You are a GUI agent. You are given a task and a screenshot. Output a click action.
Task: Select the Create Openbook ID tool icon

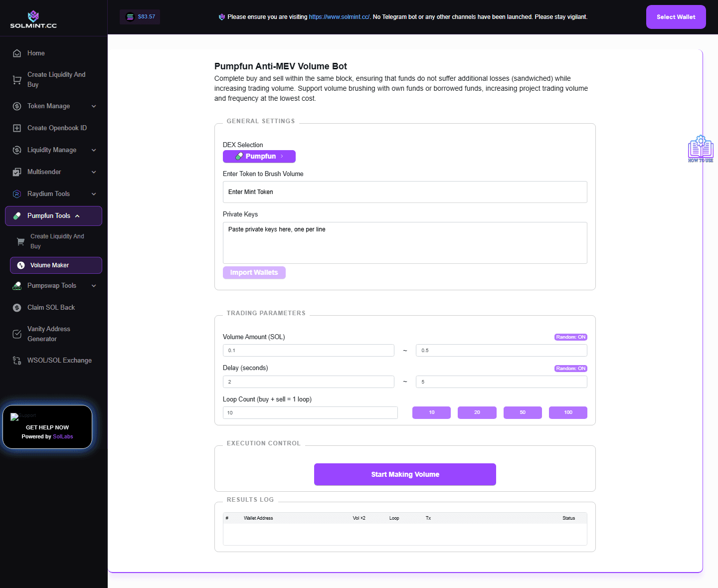[x=16, y=128]
